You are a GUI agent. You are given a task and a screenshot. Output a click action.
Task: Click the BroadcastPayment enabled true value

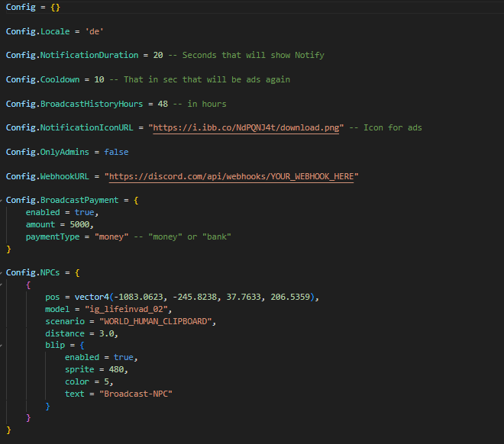(x=84, y=212)
